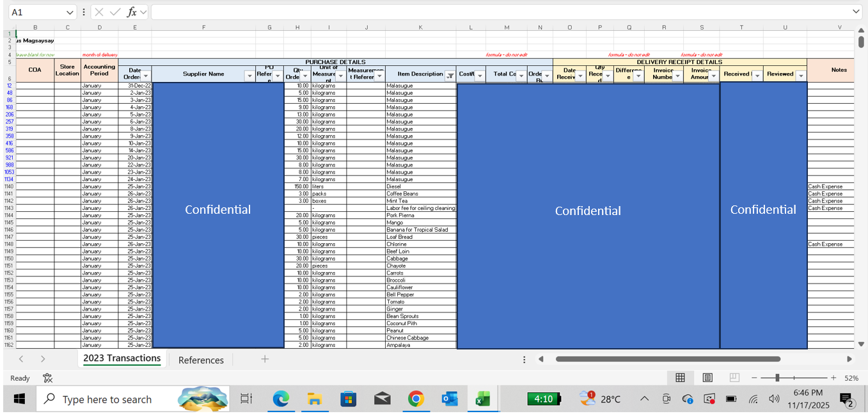Viewport: 868px width, 416px height.
Task: Open the Date Ordered filter dropdown
Action: tap(146, 76)
